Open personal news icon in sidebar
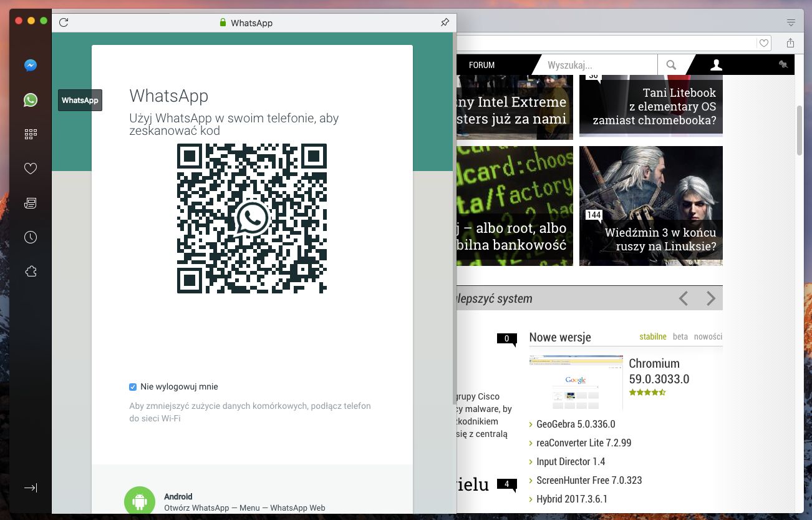This screenshot has height=520, width=812. (x=31, y=203)
